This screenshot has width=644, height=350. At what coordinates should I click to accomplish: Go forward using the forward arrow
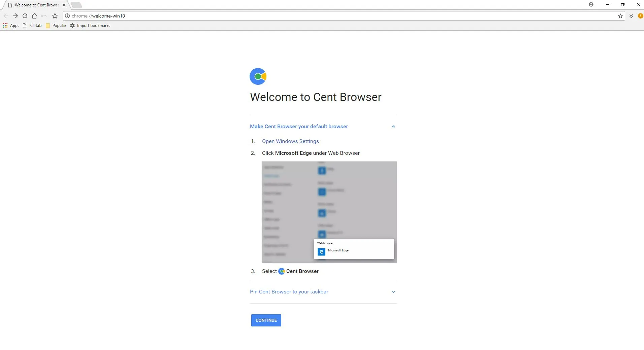15,16
